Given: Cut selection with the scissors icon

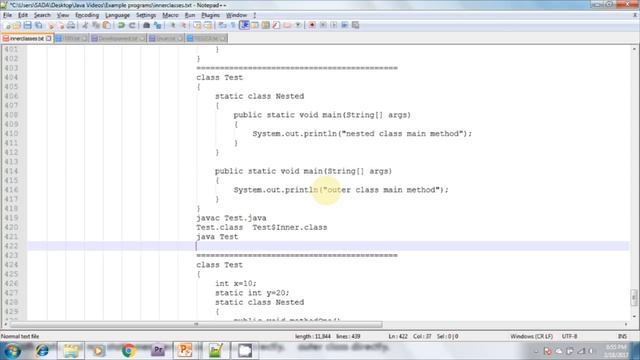Looking at the screenshot, I should pyautogui.click(x=85, y=25).
